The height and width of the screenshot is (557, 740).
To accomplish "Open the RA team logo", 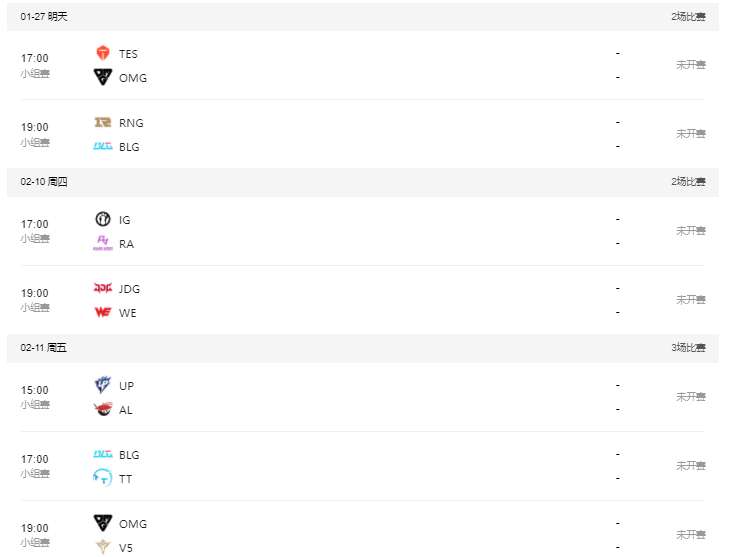I will (102, 243).
